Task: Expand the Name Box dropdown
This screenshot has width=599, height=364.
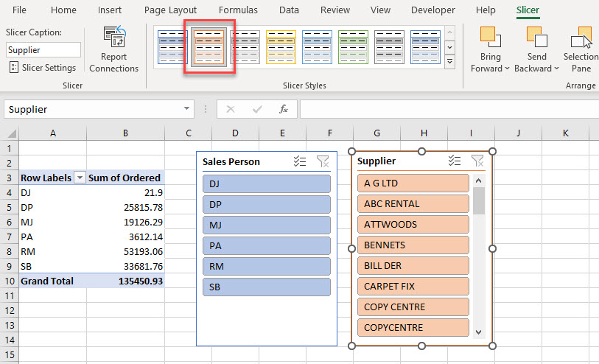Action: (x=188, y=109)
